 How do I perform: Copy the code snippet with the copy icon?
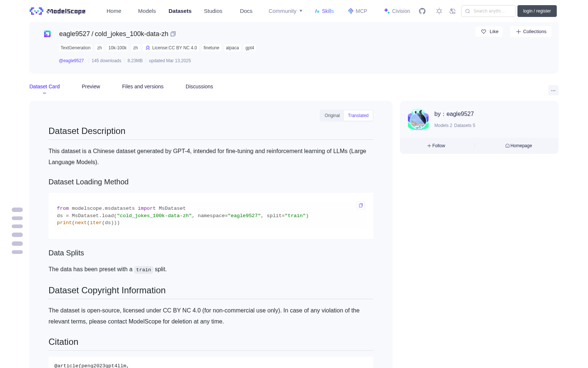tap(361, 205)
